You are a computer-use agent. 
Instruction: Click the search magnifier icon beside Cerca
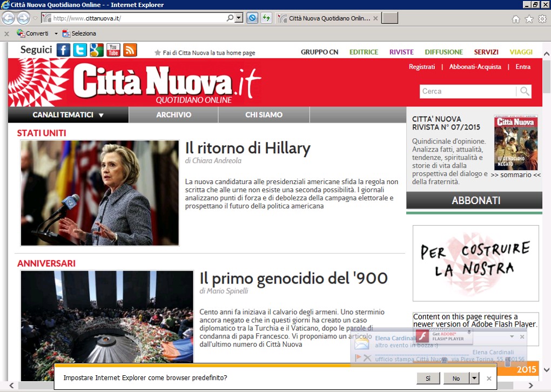[x=524, y=91]
